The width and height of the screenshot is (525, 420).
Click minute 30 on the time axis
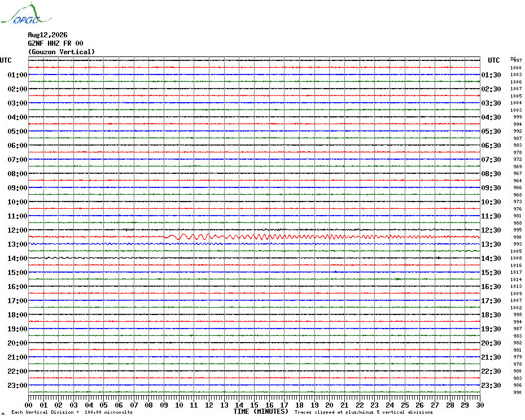(x=480, y=405)
